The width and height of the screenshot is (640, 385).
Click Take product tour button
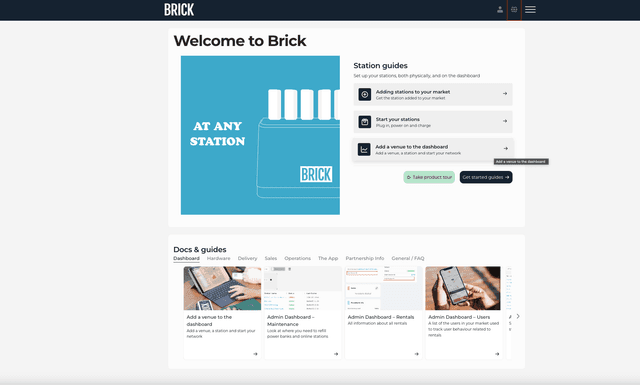pos(429,177)
